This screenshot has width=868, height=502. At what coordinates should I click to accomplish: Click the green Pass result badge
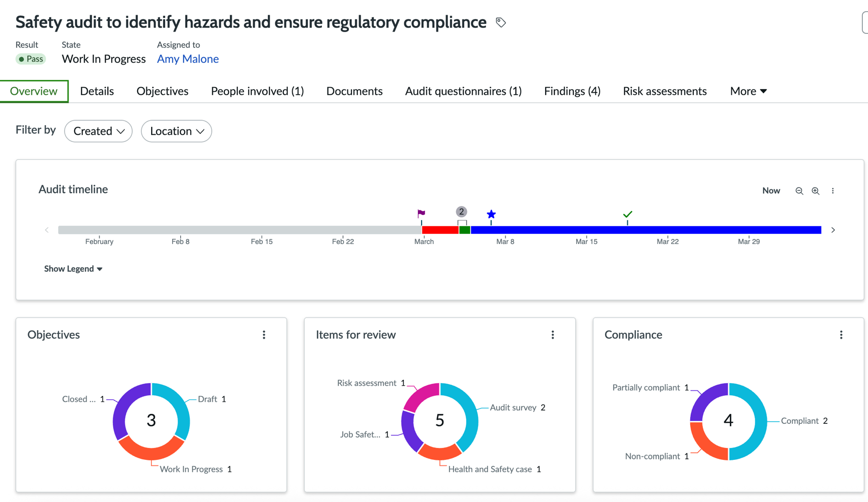pos(31,59)
